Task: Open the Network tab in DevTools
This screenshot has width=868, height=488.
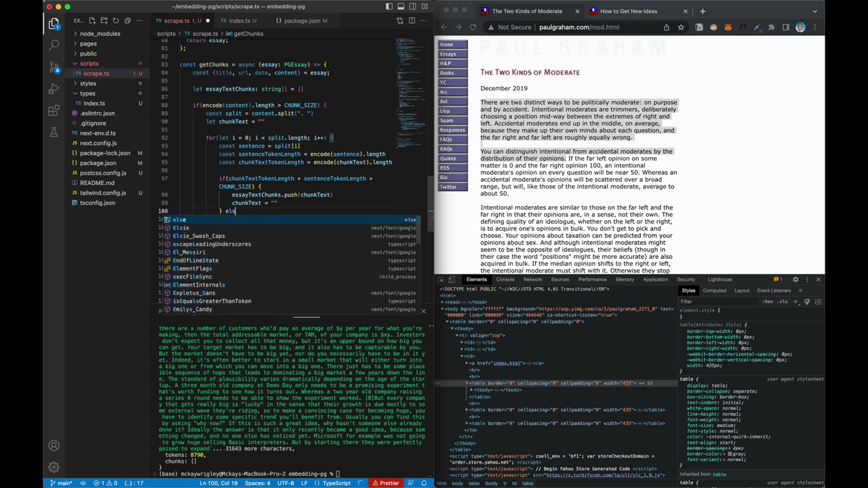Action: tap(532, 279)
